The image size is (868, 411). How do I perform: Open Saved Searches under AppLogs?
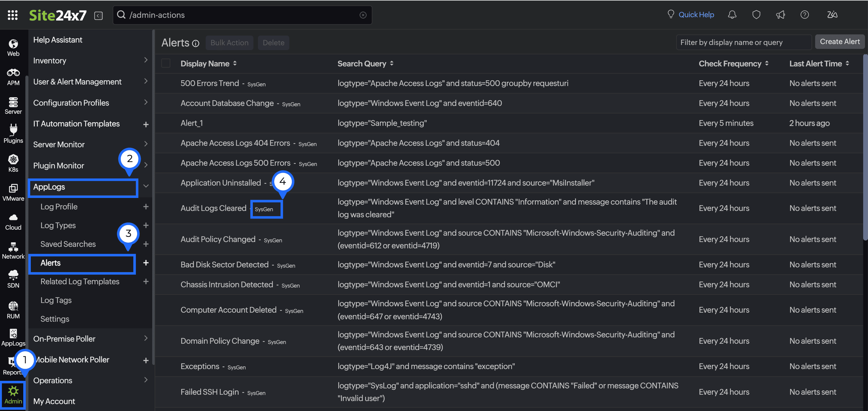68,244
